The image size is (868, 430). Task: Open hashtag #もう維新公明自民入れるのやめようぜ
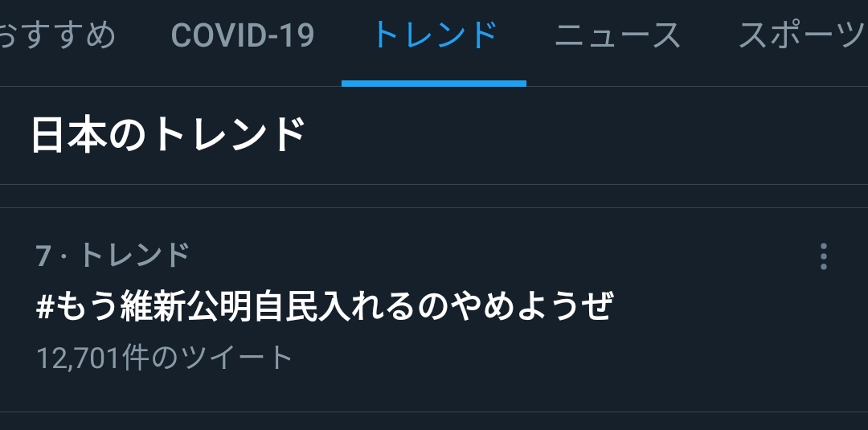tap(325, 306)
